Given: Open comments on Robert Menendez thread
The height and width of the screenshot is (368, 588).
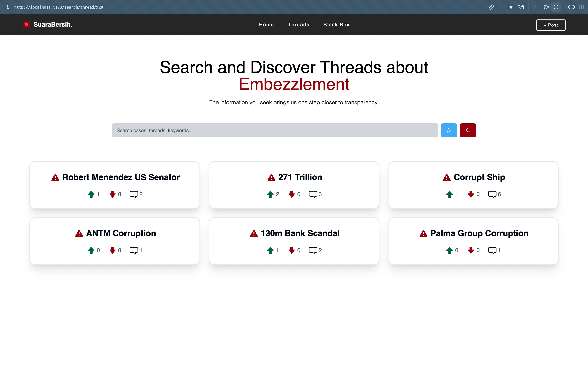Looking at the screenshot, I should tap(134, 195).
